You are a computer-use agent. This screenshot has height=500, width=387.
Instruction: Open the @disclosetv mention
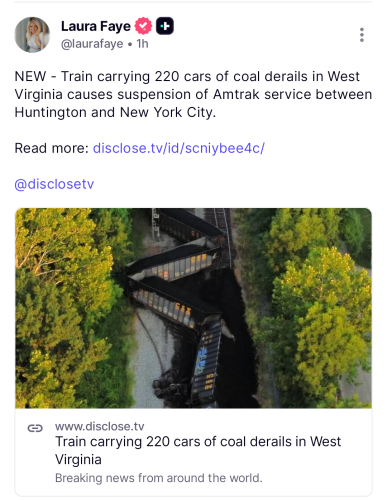[x=54, y=184]
